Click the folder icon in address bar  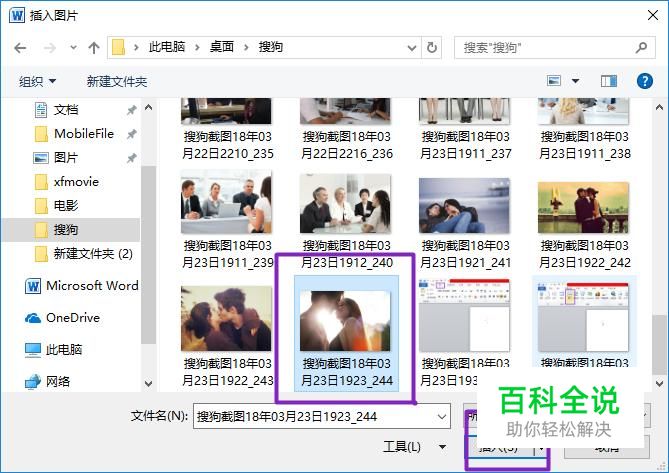click(x=118, y=47)
